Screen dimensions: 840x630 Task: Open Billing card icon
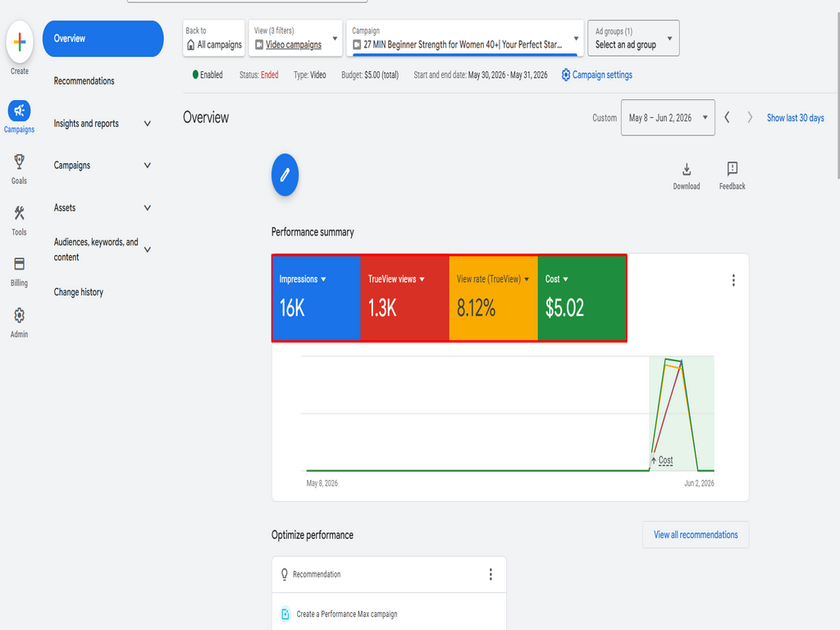[20, 263]
